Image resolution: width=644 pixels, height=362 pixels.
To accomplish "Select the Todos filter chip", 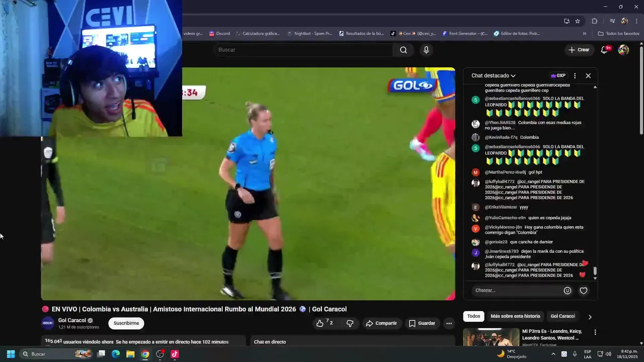I will pos(473,316).
